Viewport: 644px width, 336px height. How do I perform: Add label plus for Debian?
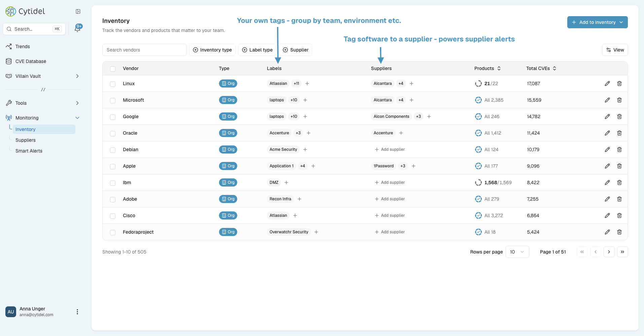pos(305,149)
